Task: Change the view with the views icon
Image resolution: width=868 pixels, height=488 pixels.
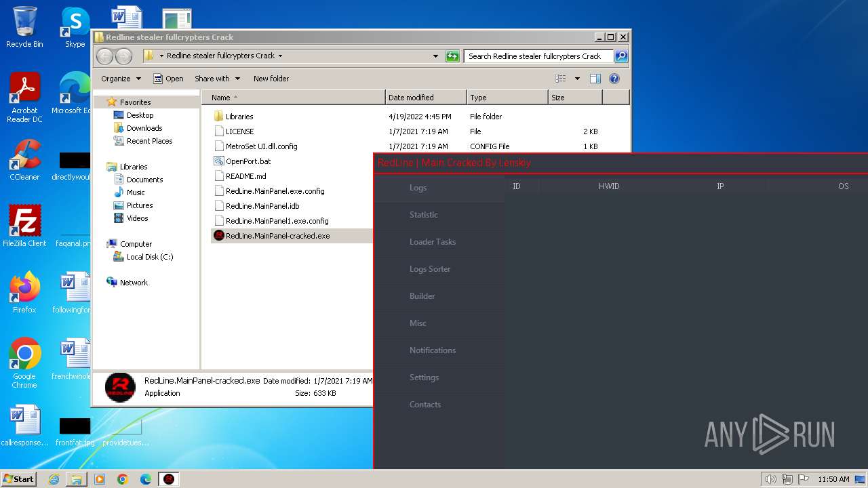Action: [x=561, y=79]
